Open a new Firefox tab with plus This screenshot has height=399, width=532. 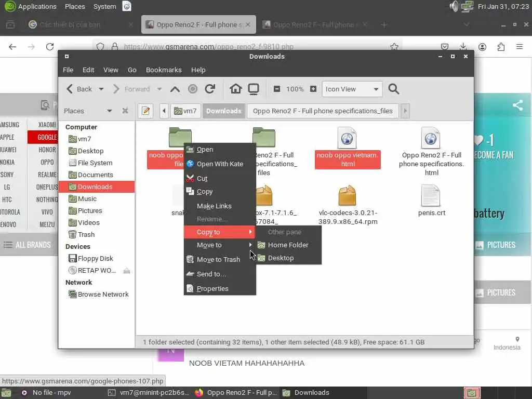click(x=384, y=25)
